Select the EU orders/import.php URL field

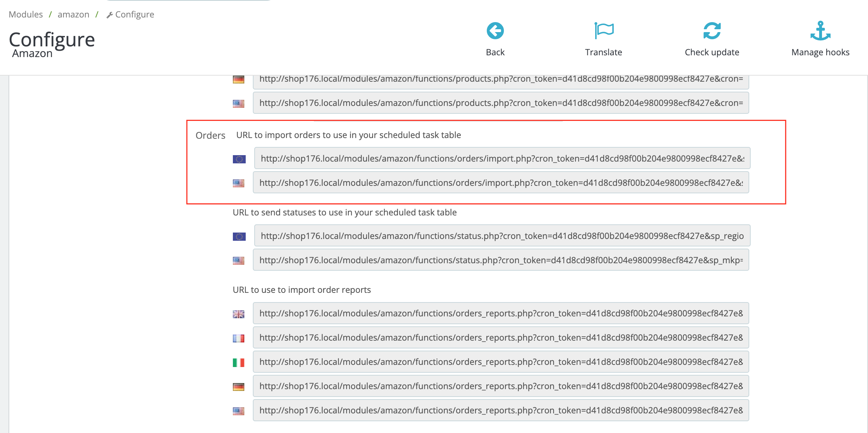502,158
